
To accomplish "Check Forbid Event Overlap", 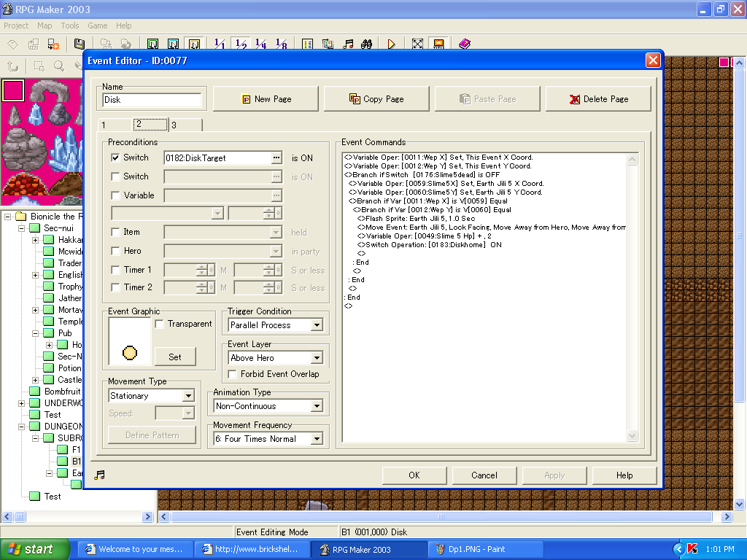I will pos(233,374).
